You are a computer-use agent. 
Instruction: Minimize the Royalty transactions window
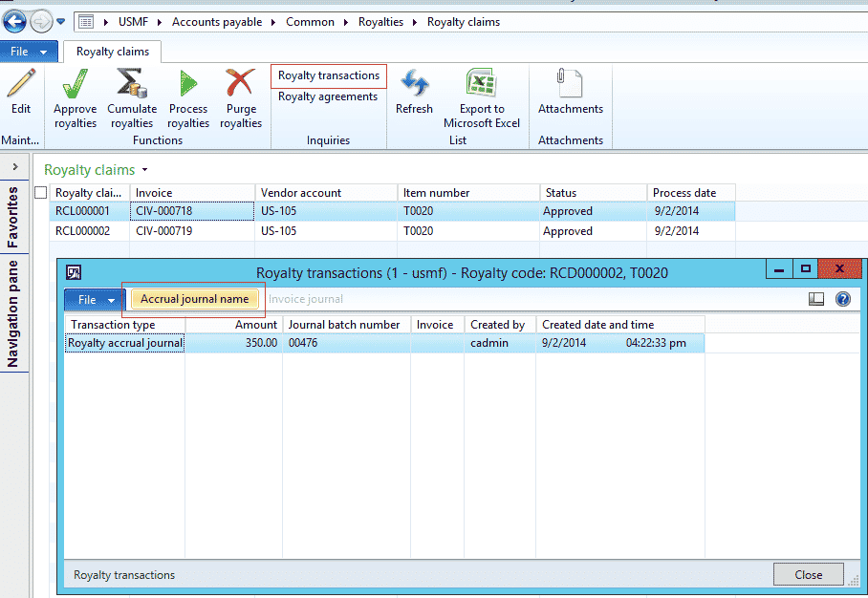pyautogui.click(x=779, y=269)
